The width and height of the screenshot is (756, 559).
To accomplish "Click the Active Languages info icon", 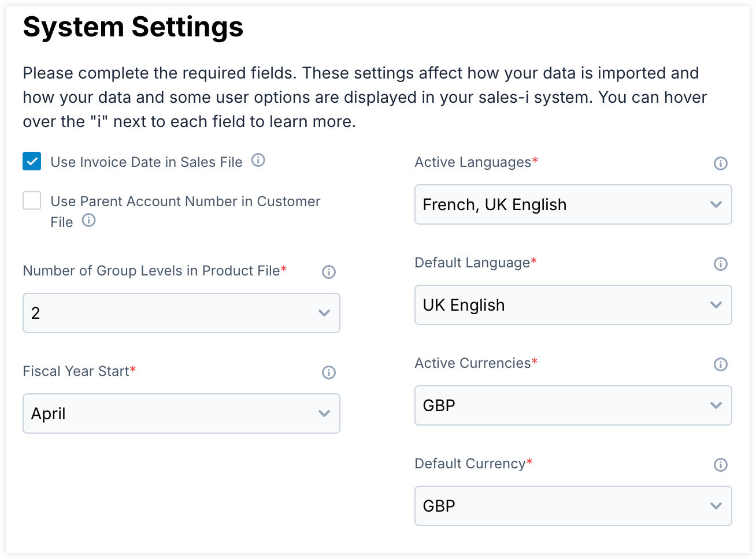I will 721,163.
